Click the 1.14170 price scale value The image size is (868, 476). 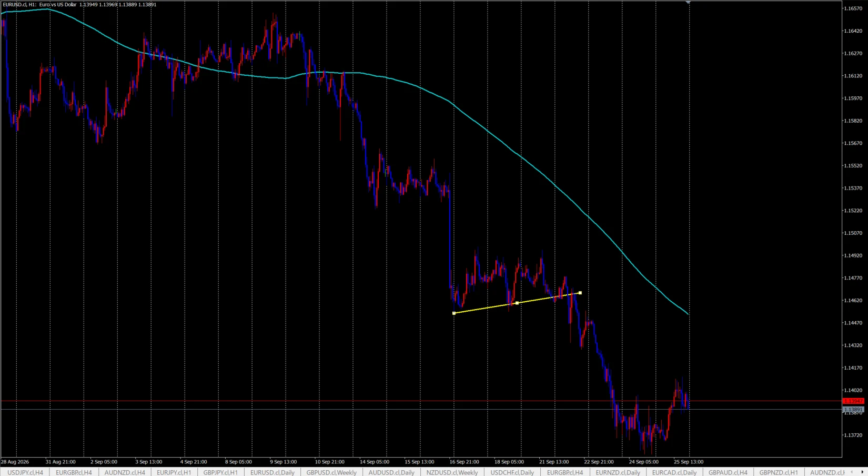[853, 368]
